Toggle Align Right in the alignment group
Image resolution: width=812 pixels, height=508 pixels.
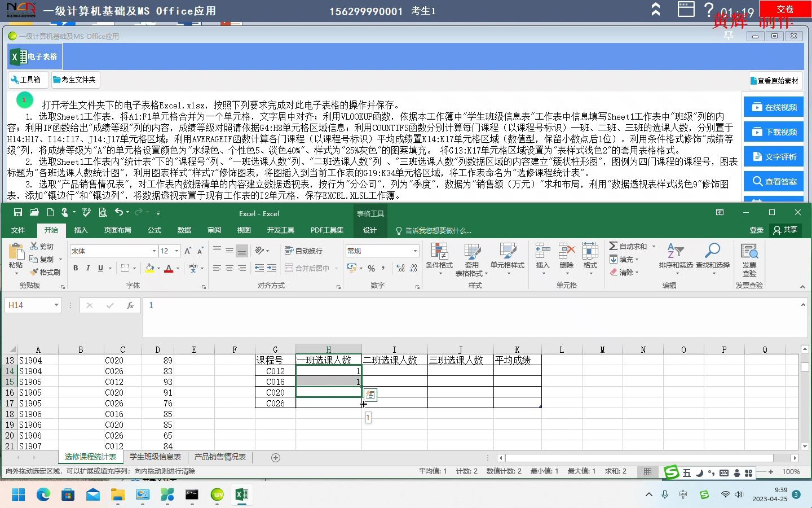coord(242,268)
